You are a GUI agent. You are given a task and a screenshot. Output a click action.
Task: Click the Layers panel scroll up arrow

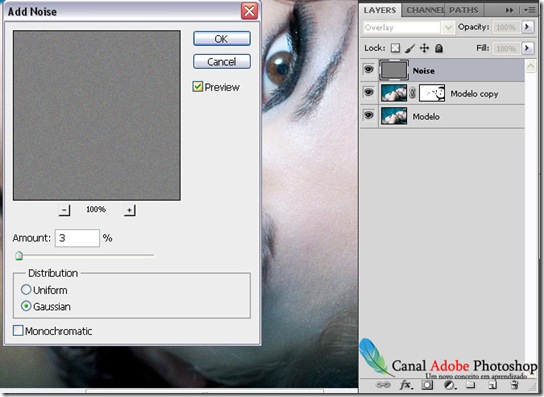click(x=530, y=66)
